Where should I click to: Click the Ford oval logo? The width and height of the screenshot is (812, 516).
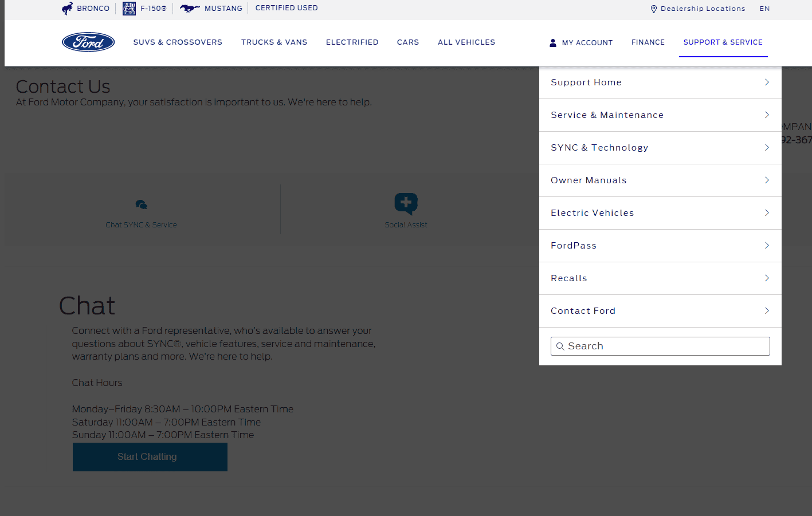coord(88,42)
